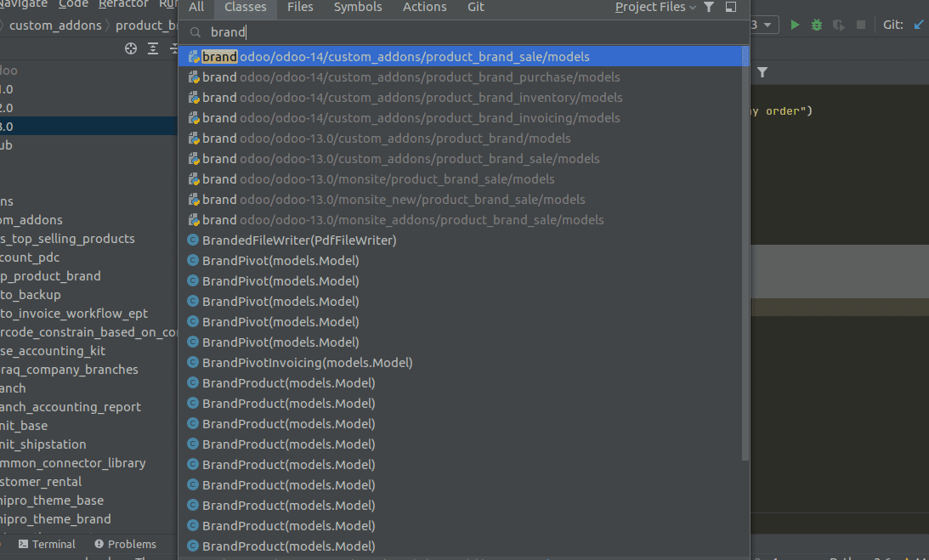Click custom_addons breadcrumb

click(56, 25)
